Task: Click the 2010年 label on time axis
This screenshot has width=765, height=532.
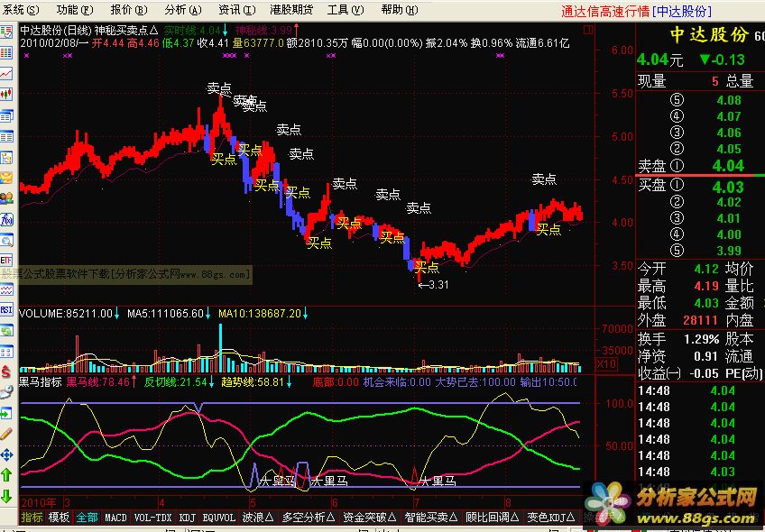Action: point(39,503)
